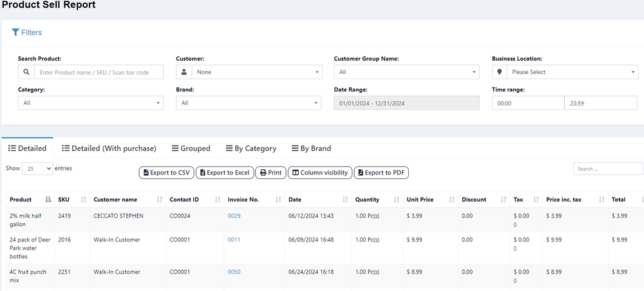Sort by Date column sort arrows
Viewport: 644px width, 291px height.
pos(345,200)
